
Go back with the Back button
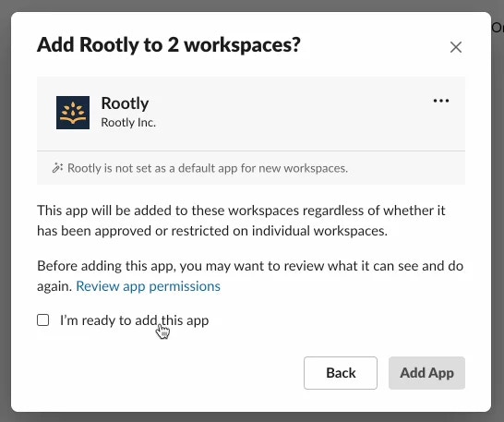click(x=341, y=373)
